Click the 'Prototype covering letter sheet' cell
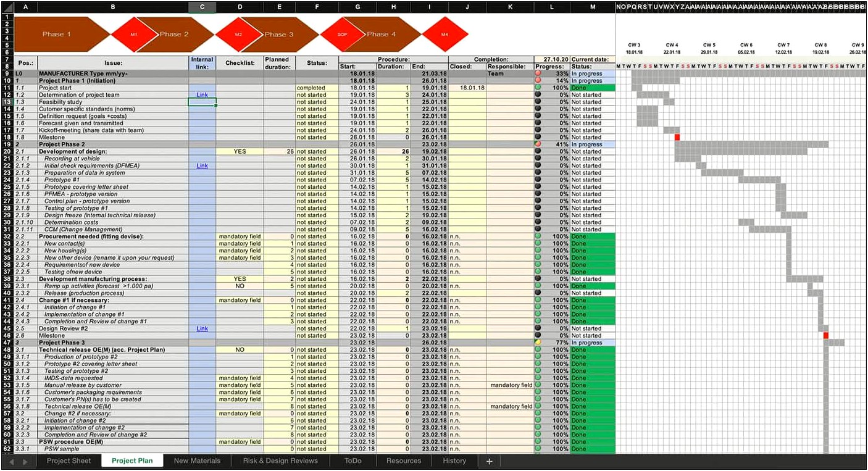 (113, 187)
